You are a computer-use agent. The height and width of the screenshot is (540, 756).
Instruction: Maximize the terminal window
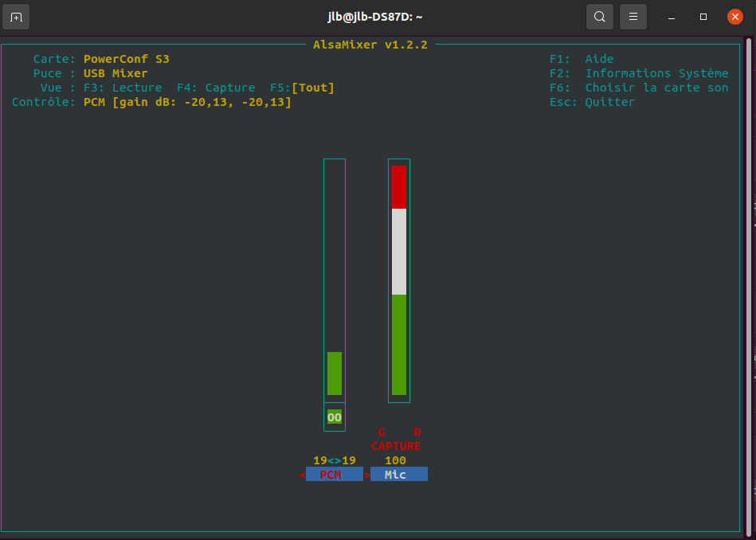(x=703, y=17)
